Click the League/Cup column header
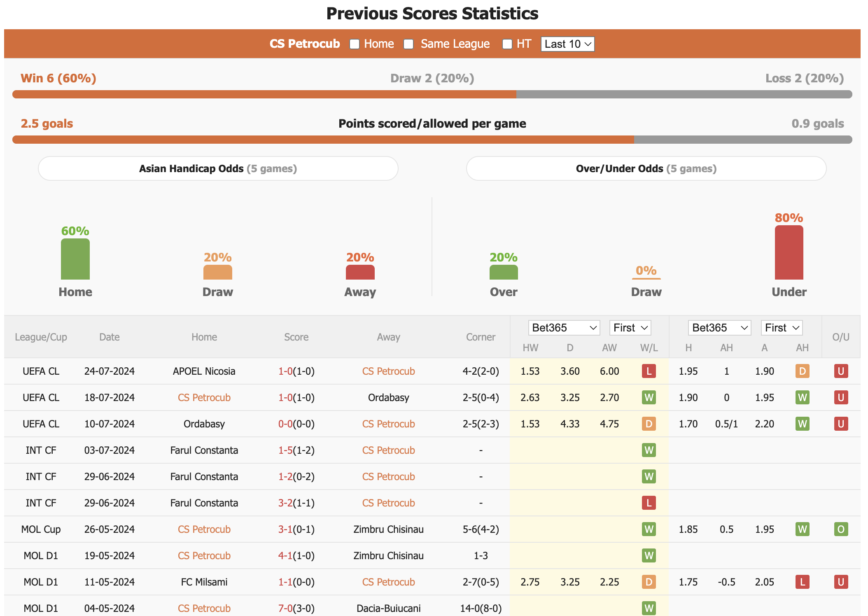868x616 pixels. pos(41,337)
